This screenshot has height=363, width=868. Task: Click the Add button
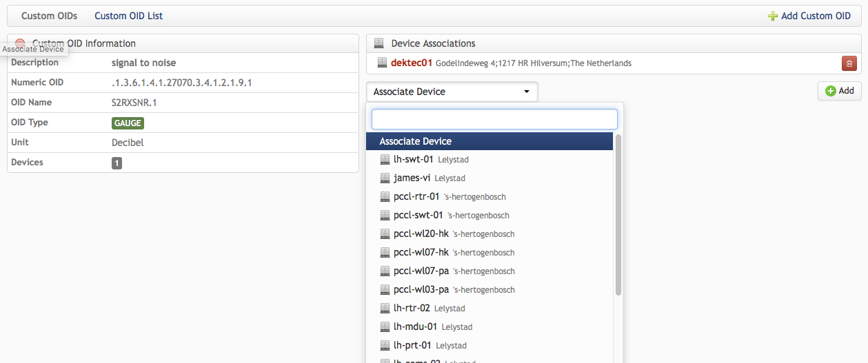point(840,91)
